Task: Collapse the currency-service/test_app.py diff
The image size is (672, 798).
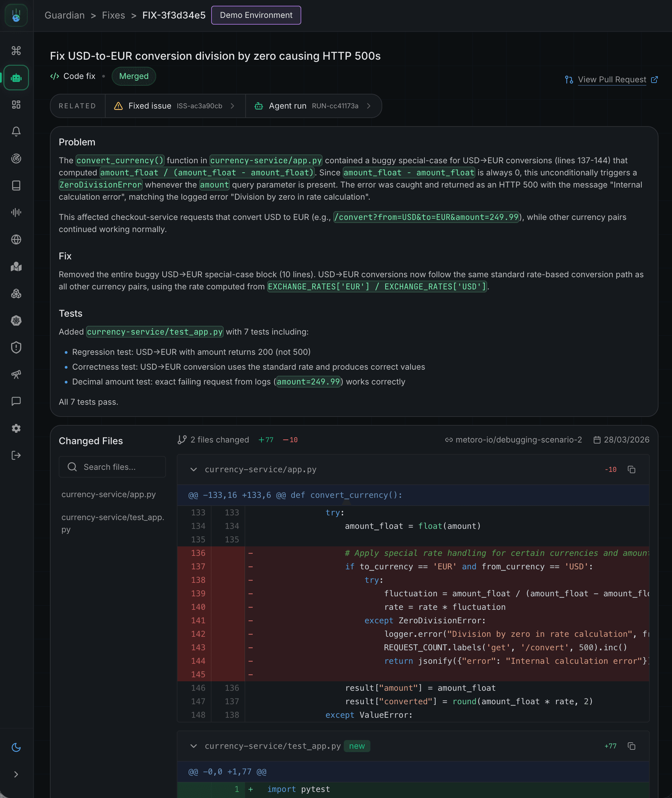Action: point(194,746)
